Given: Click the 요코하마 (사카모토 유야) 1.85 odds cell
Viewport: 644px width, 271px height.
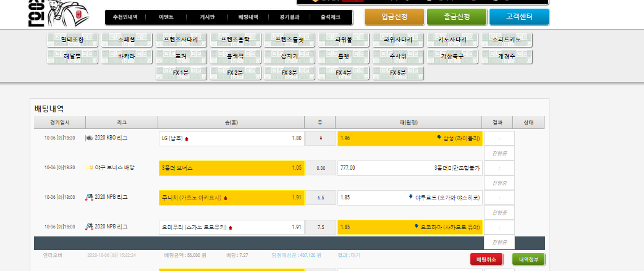Looking at the screenshot, I should click(x=410, y=227).
